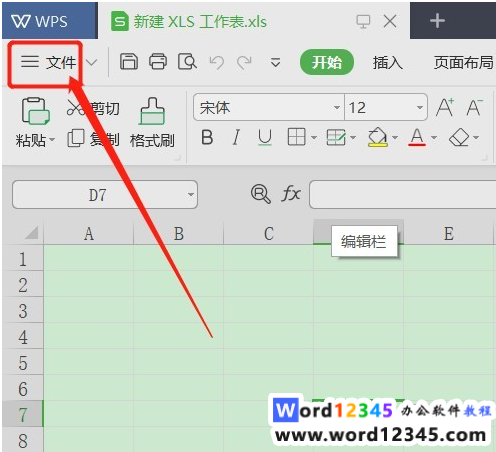Open the 宋体 font name dropdown

[337, 107]
